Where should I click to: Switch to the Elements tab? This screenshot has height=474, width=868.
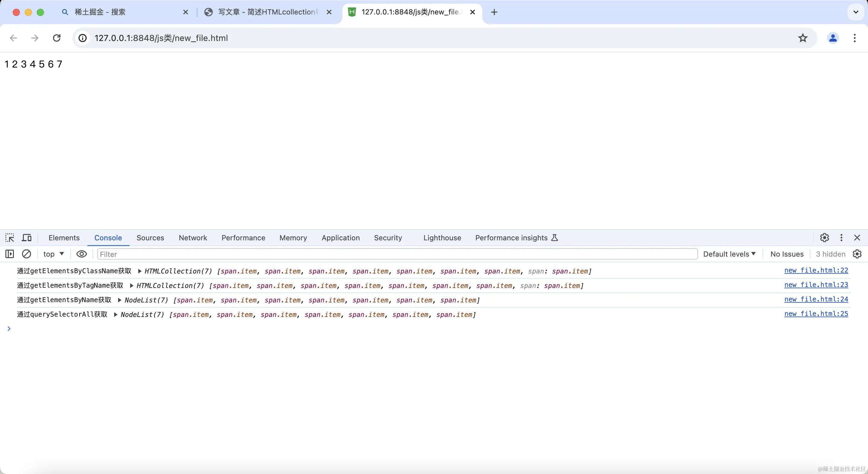[64, 238]
